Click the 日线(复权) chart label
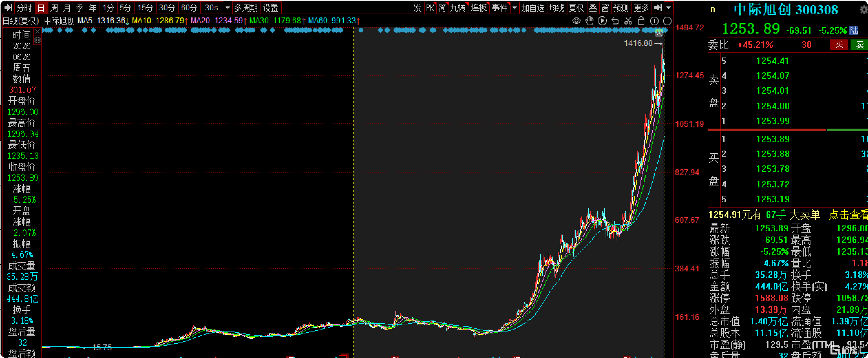Image resolution: width=868 pixels, height=358 pixels. 21,21
